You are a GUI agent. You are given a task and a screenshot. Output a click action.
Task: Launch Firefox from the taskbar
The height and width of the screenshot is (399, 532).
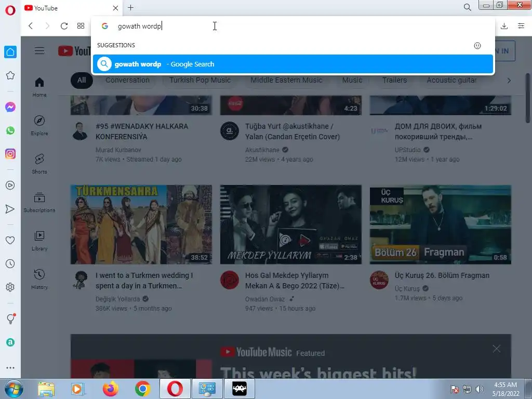111,389
